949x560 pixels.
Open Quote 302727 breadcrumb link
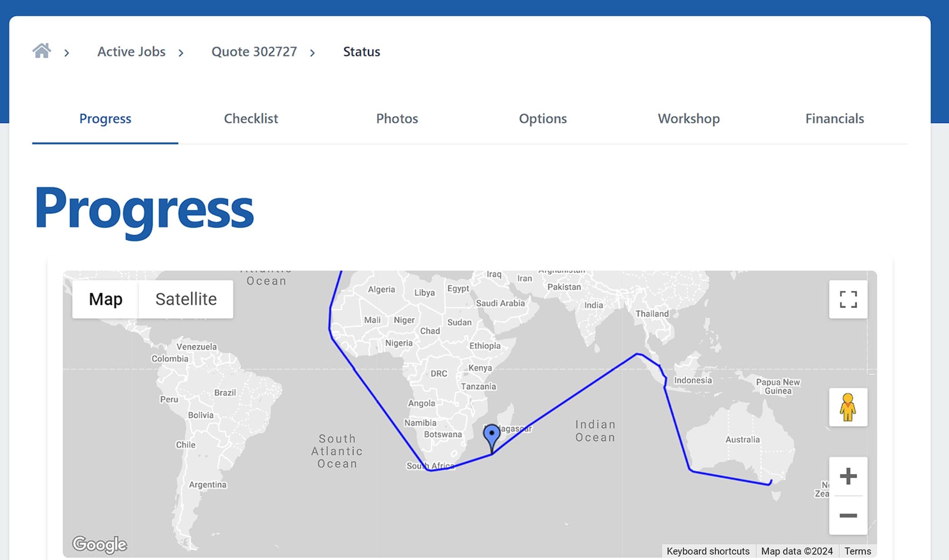click(254, 52)
